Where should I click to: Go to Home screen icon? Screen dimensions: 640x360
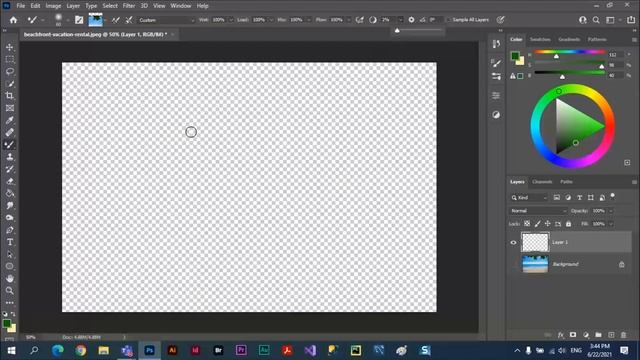pyautogui.click(x=13, y=20)
